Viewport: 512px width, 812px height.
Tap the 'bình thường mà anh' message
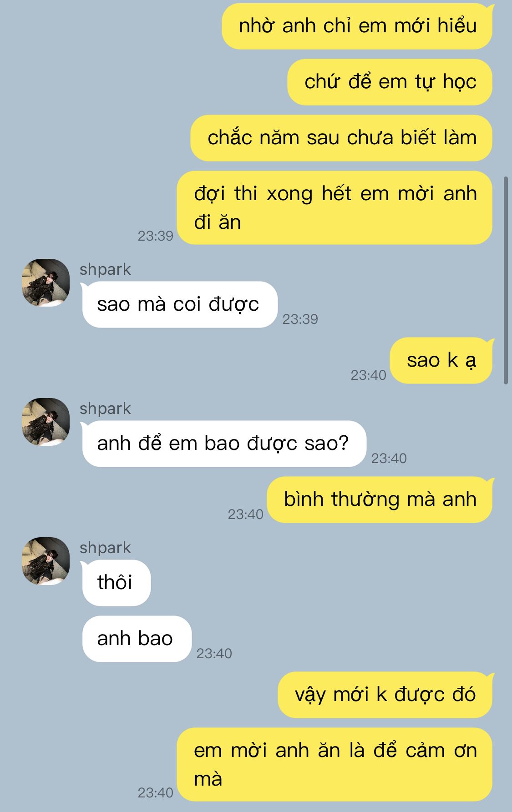tap(380, 499)
